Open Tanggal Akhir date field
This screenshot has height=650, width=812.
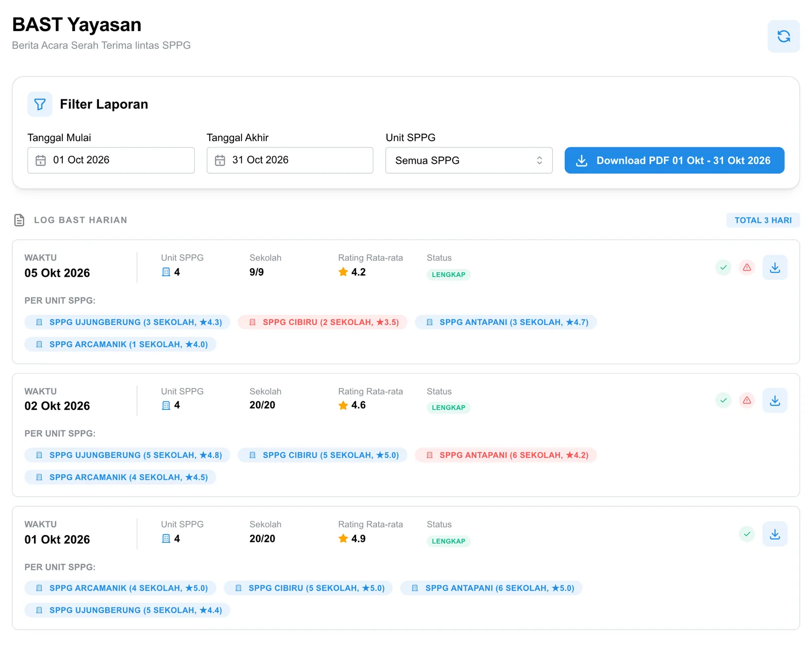(x=290, y=160)
